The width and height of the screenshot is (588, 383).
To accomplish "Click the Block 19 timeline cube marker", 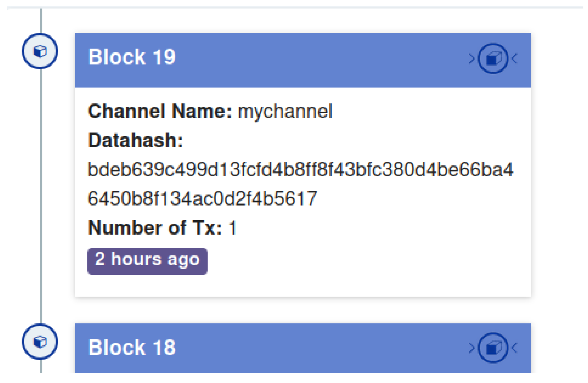I will [40, 51].
